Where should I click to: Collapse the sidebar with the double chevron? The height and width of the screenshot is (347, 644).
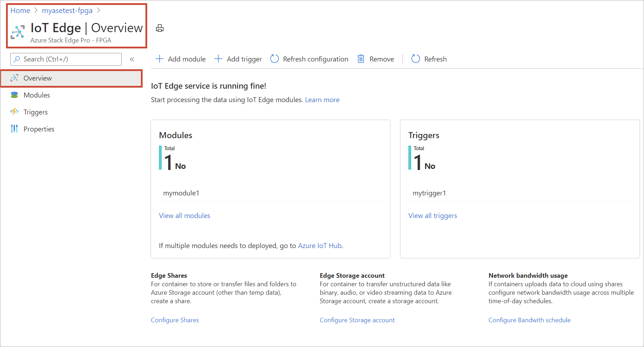(132, 59)
